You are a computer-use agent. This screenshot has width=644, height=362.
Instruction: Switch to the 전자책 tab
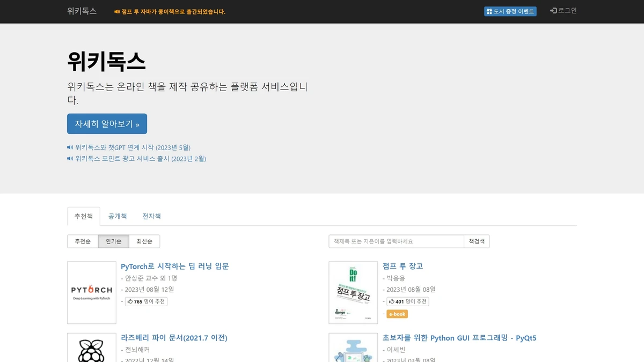tap(151, 216)
